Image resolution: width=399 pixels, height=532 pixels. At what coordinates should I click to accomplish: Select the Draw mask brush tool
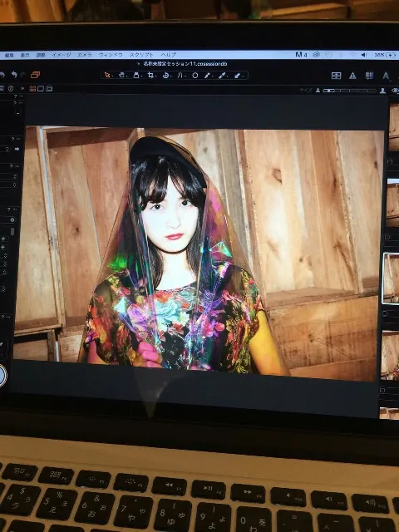click(207, 76)
